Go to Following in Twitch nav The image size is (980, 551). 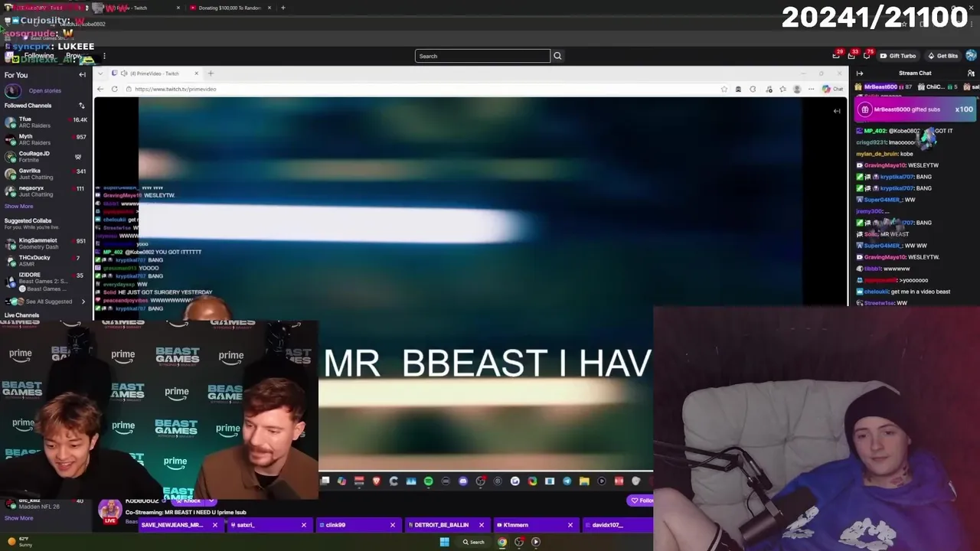pos(38,56)
